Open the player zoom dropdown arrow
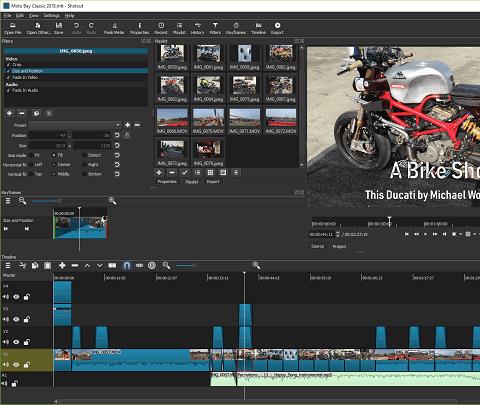 point(461,234)
